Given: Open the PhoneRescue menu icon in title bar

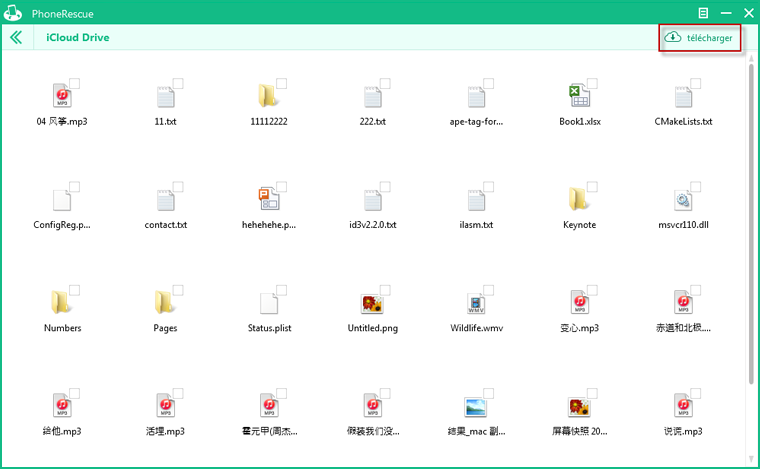Looking at the screenshot, I should click(703, 13).
